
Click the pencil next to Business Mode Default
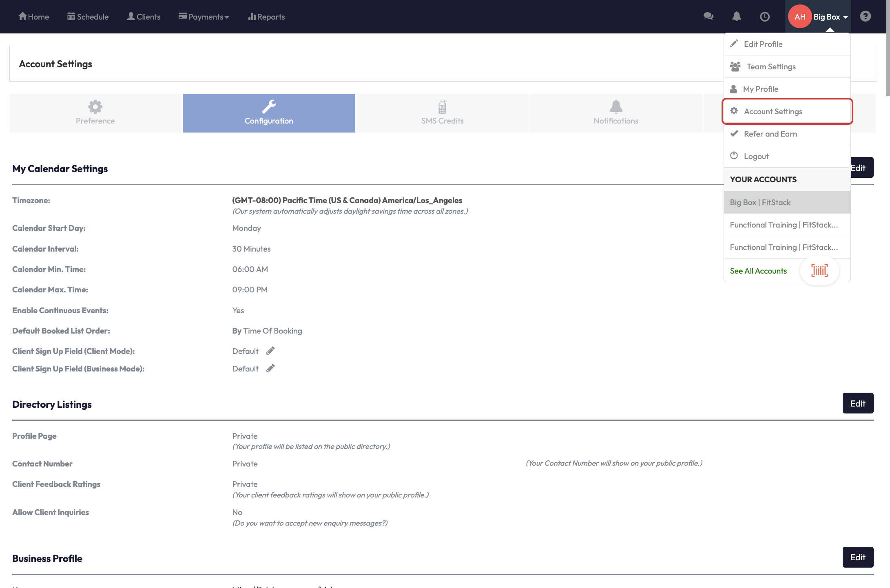pyautogui.click(x=270, y=368)
